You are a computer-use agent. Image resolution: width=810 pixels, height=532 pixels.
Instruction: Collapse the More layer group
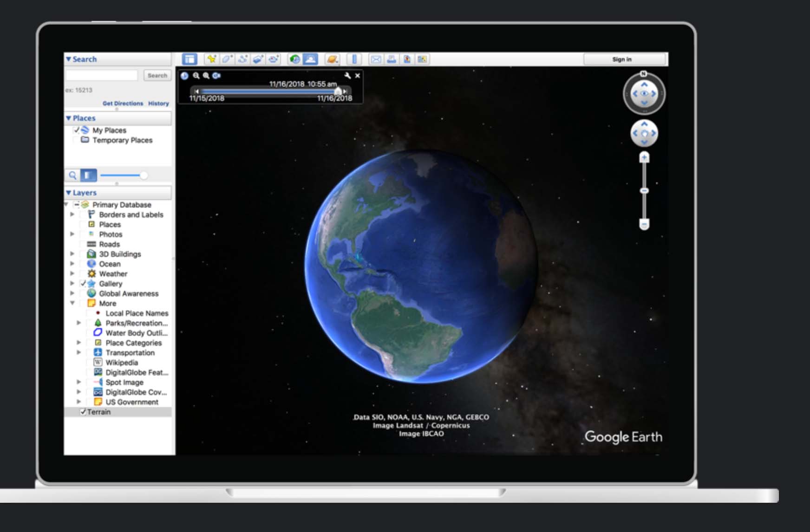tap(73, 303)
